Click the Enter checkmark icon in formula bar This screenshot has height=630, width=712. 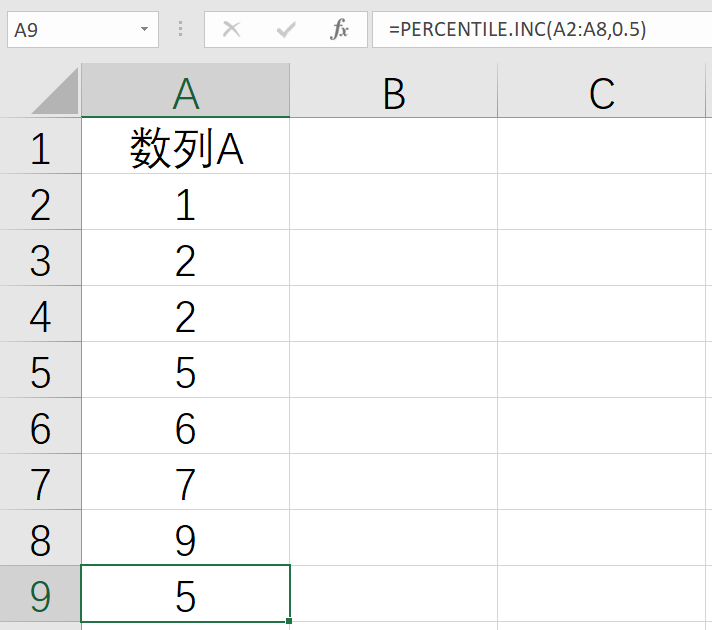pyautogui.click(x=287, y=30)
